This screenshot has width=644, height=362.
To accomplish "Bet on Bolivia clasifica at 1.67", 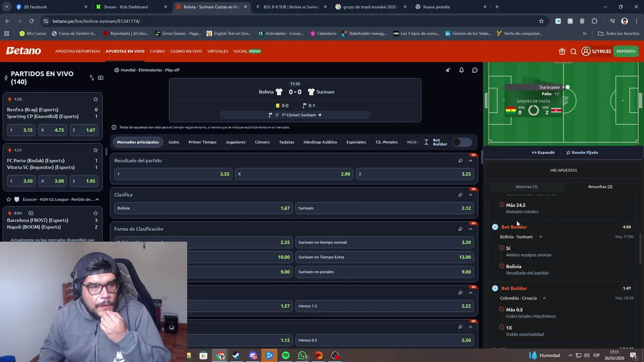I will (203, 208).
